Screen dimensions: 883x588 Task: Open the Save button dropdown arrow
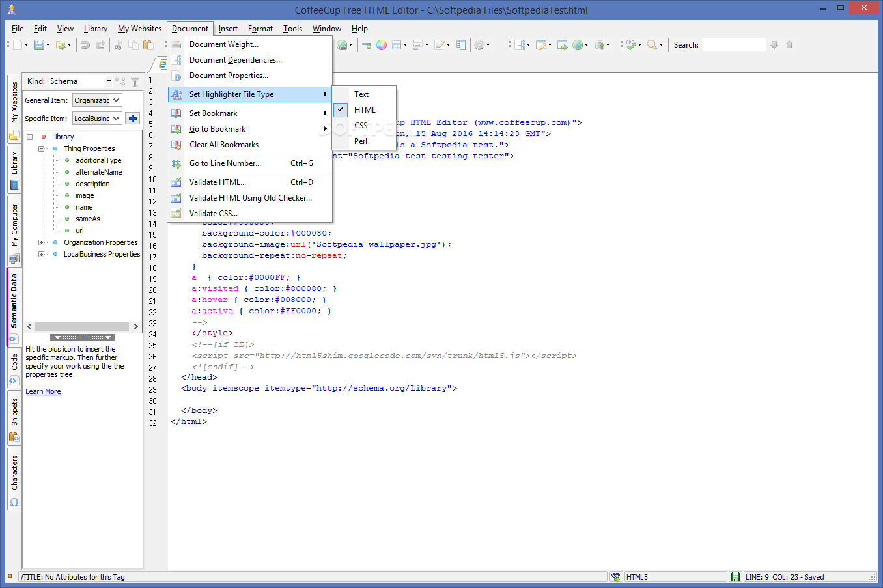(x=48, y=45)
